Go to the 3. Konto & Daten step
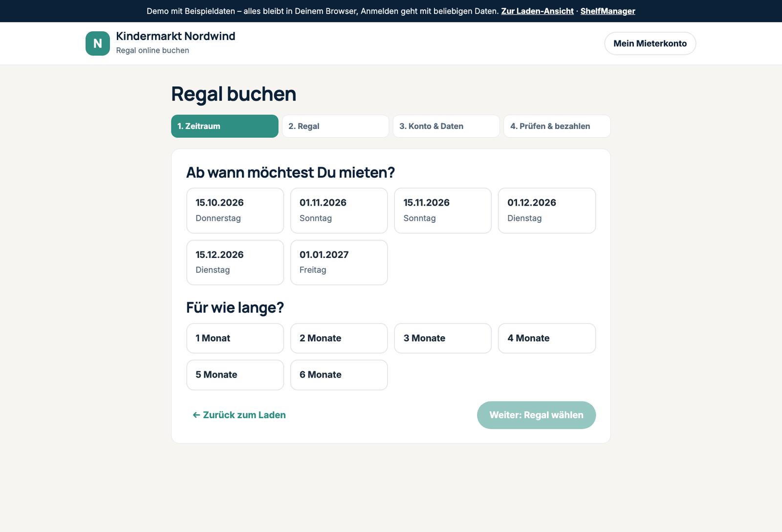 pos(446,126)
